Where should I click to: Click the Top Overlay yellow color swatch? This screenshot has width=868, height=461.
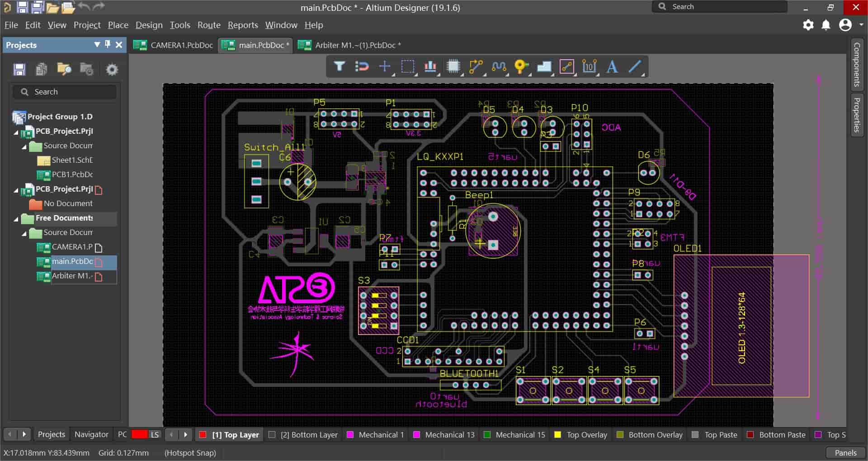click(558, 435)
